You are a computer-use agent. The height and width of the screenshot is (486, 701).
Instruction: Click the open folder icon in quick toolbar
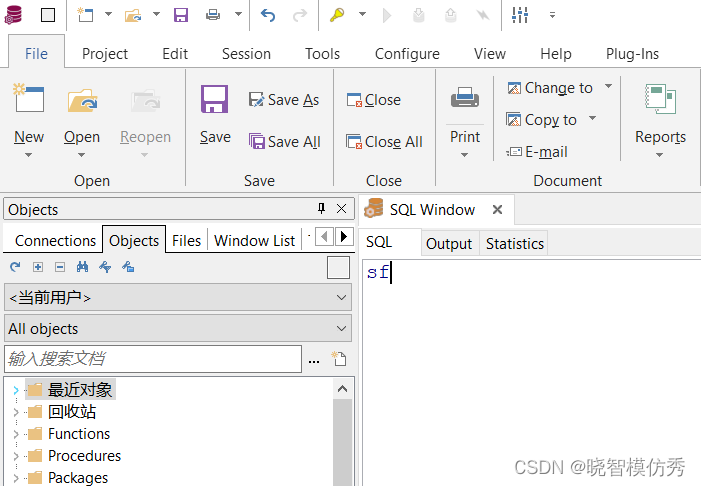click(x=133, y=15)
